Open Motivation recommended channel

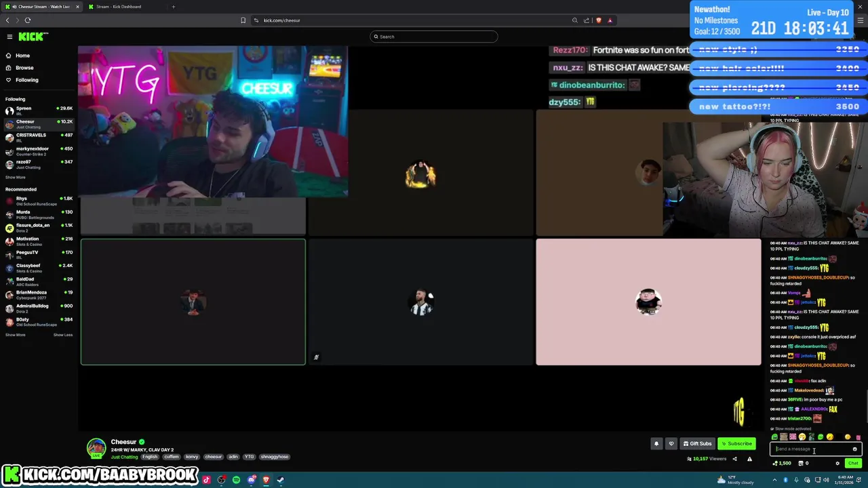pyautogui.click(x=39, y=241)
